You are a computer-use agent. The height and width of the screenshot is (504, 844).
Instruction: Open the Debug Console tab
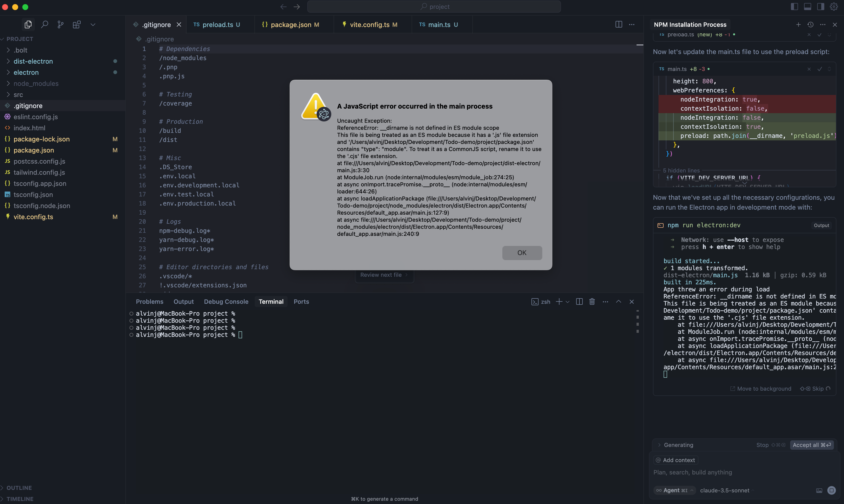pyautogui.click(x=226, y=301)
